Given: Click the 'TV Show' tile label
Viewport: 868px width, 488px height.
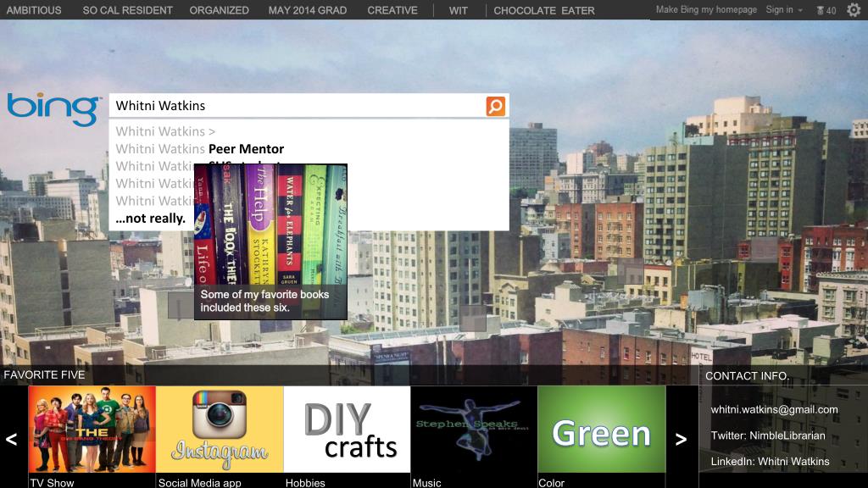Looking at the screenshot, I should coord(52,482).
